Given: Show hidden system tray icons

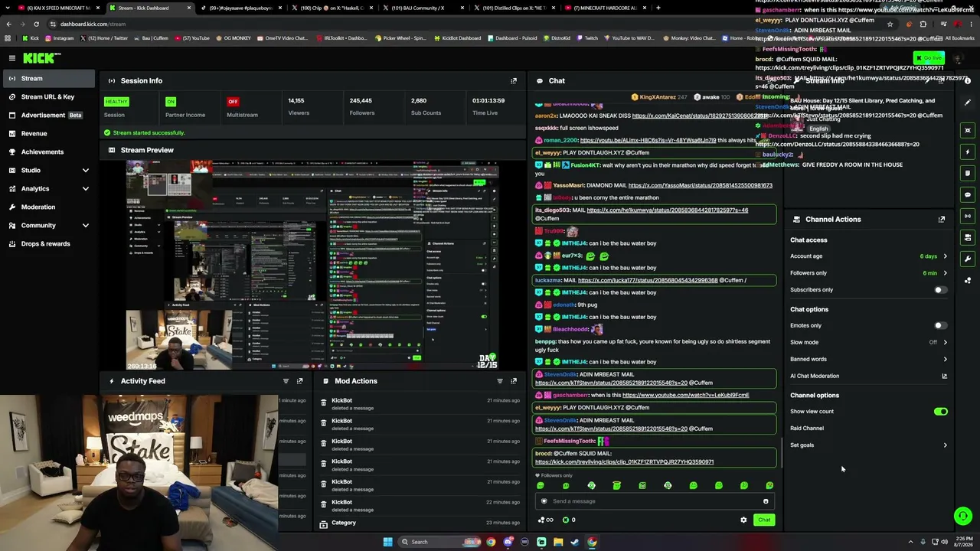Looking at the screenshot, I should tap(910, 542).
